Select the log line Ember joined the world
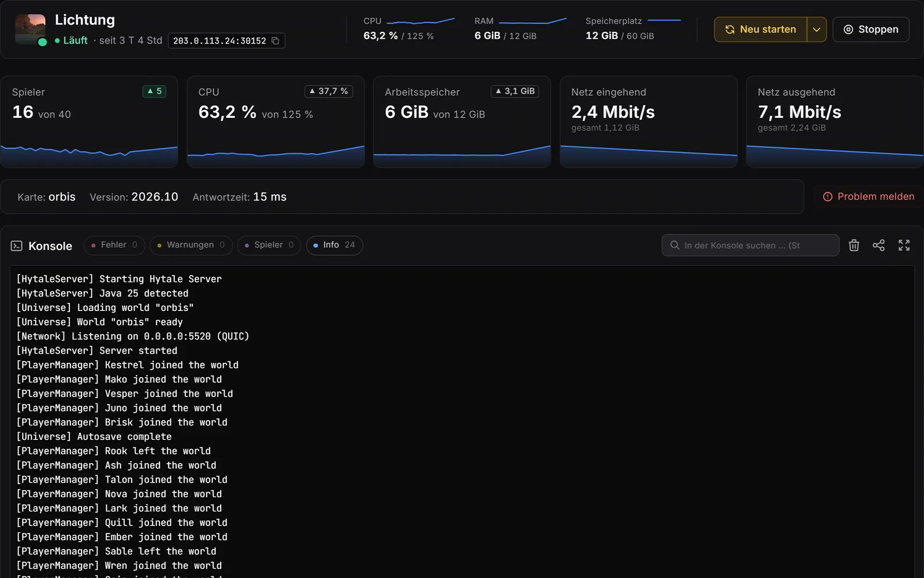 [x=122, y=537]
